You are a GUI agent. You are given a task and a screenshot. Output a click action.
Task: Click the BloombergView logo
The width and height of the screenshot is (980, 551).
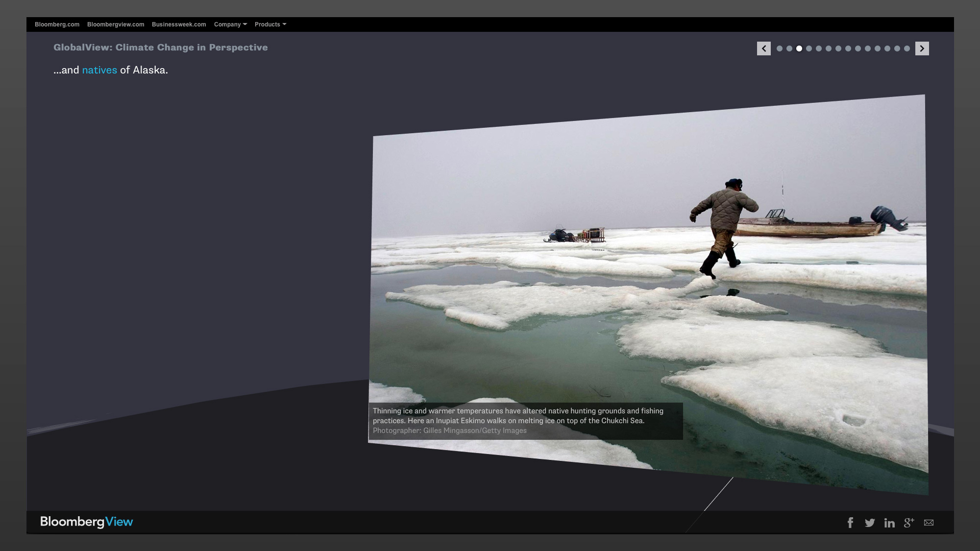[x=87, y=522]
